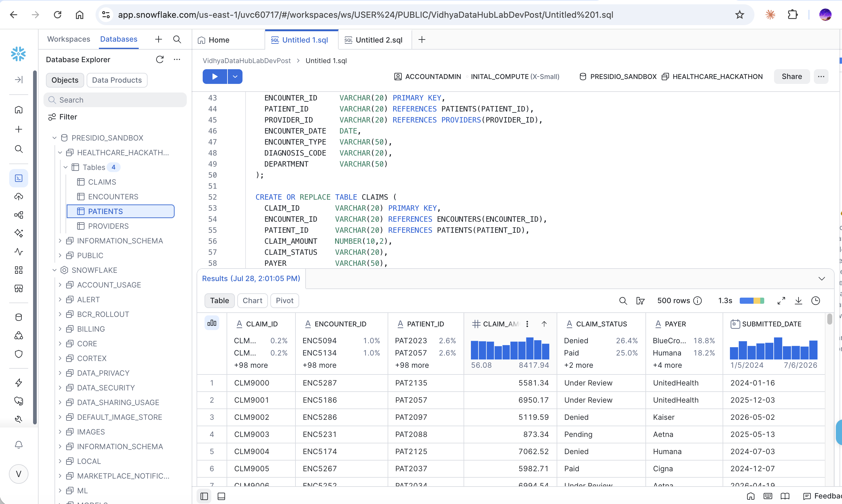The width and height of the screenshot is (842, 504).
Task: Expand results to full screen
Action: [781, 301]
